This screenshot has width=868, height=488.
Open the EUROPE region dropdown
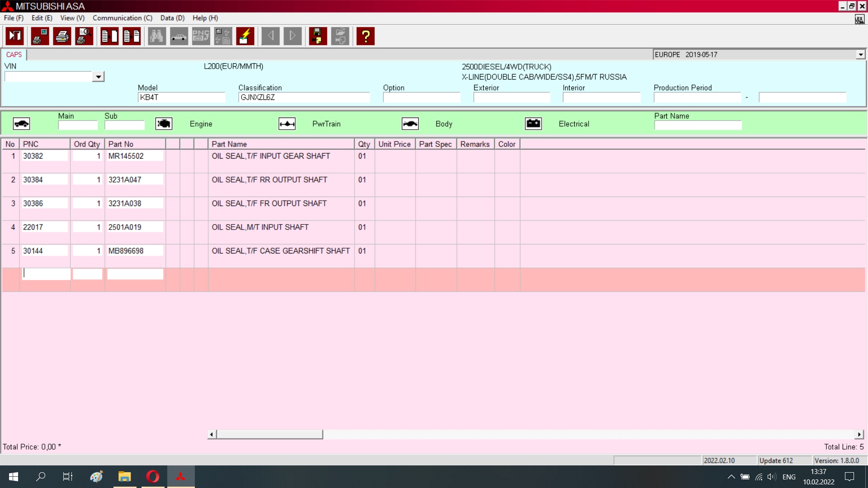pos(860,55)
